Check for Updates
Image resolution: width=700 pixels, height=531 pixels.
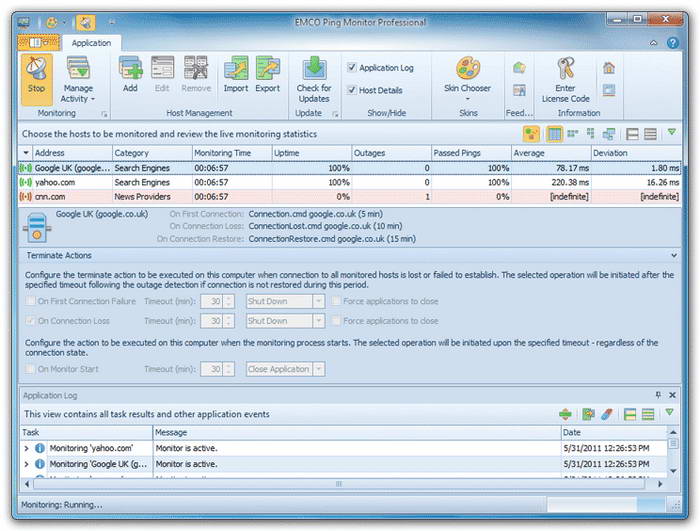coord(314,79)
